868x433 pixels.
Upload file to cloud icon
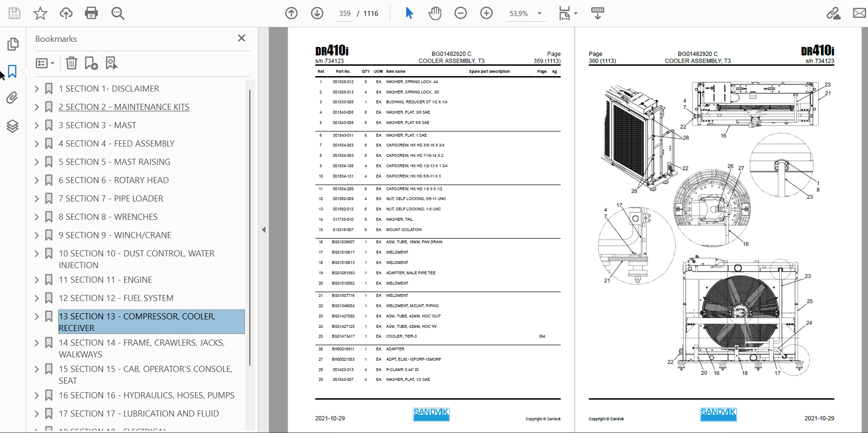tap(66, 13)
